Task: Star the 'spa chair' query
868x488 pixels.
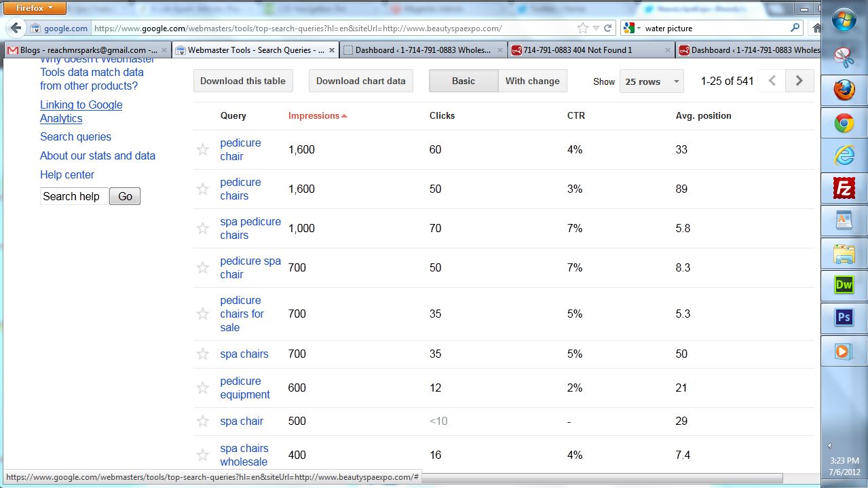Action: pos(202,421)
